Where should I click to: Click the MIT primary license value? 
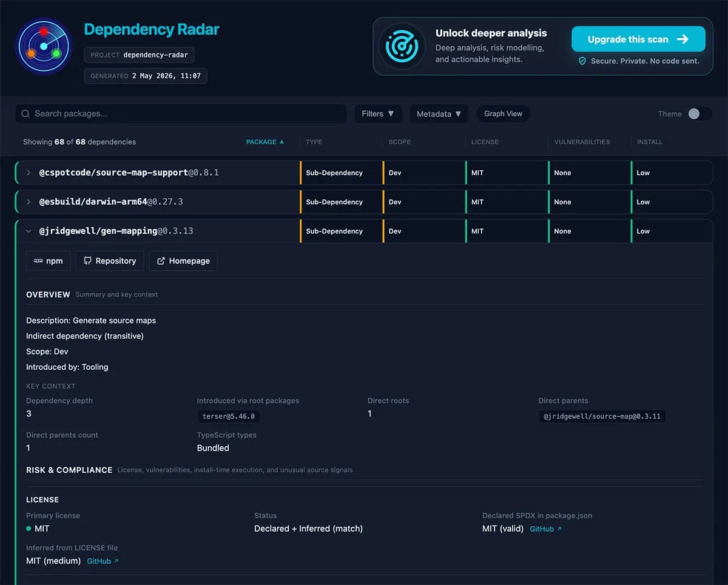42,529
